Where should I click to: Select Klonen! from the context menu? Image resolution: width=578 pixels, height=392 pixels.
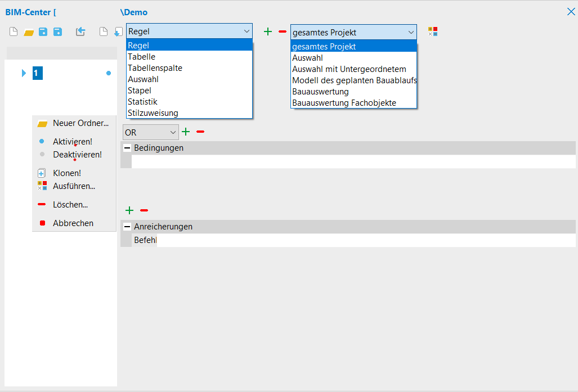pos(66,173)
